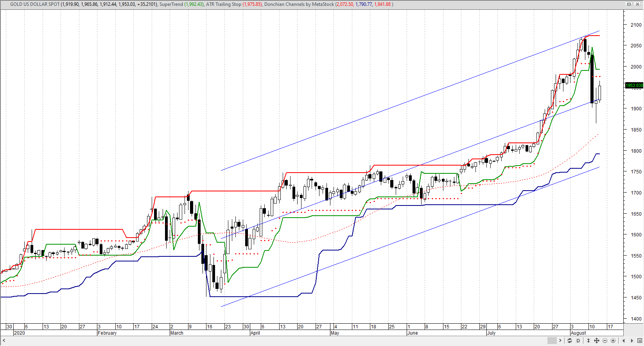Click the 2100 price axis label
644x346 pixels.
636,25
